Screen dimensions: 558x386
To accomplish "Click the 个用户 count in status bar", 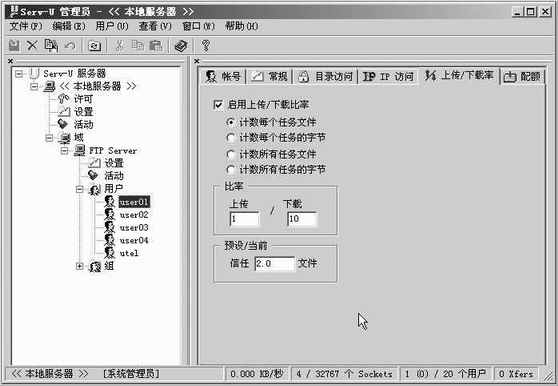I will (x=445, y=374).
